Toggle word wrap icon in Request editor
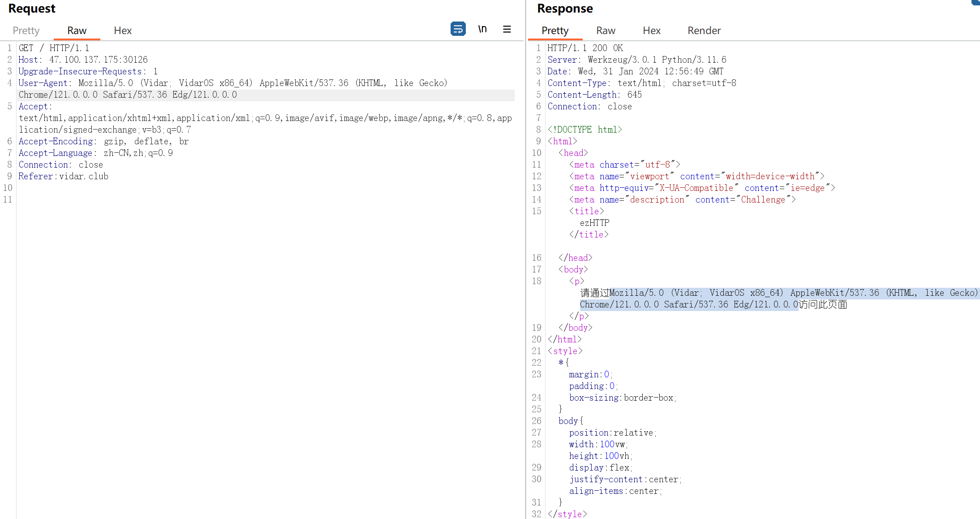 [x=458, y=29]
